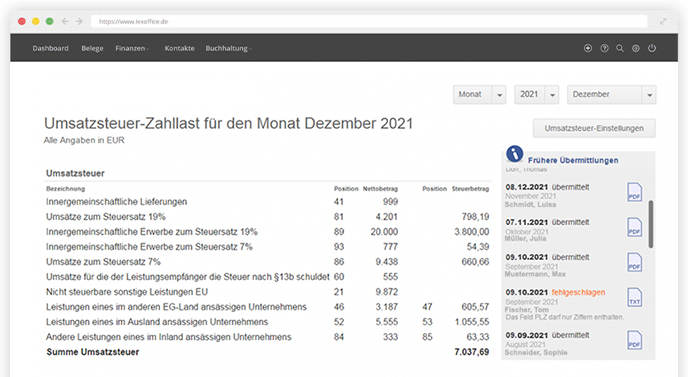This screenshot has width=688, height=377.
Task: Click Nettobetrag value 20.000
Action: coord(384,232)
